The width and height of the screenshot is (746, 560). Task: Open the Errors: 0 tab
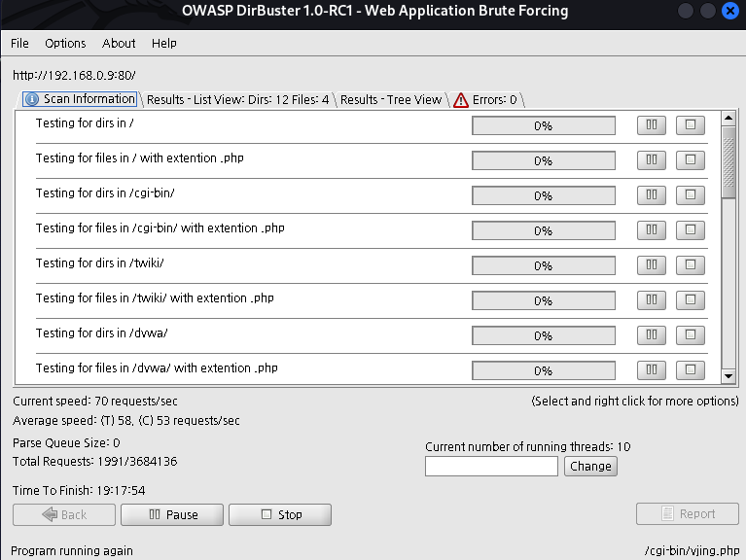(x=485, y=100)
